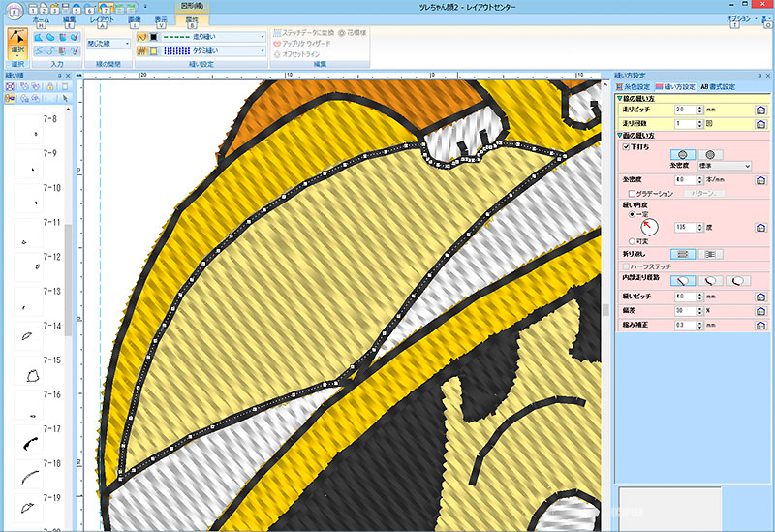Choose the first 内部走り経路 path icon
This screenshot has width=775, height=532.
[x=684, y=279]
